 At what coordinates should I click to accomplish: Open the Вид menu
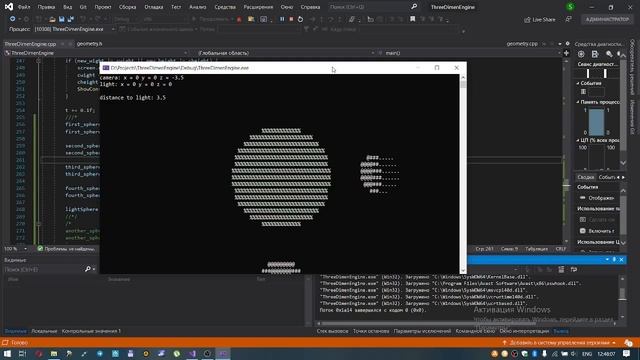pyautogui.click(x=67, y=7)
